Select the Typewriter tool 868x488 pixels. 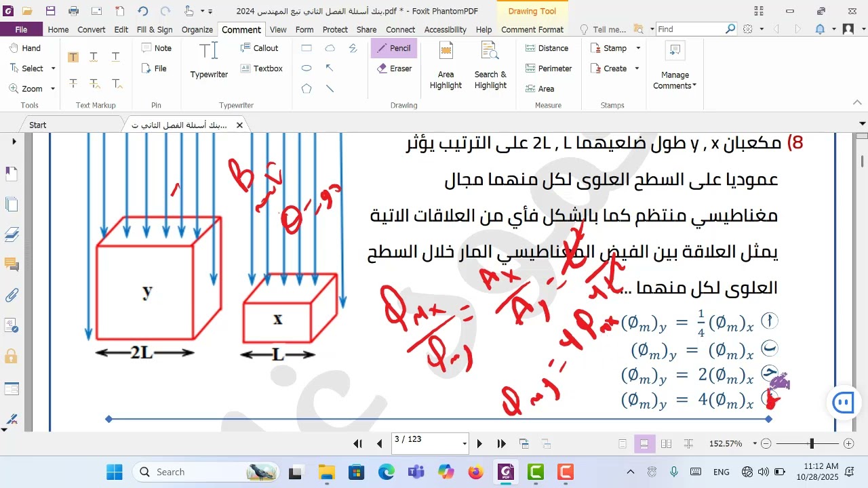(x=209, y=61)
